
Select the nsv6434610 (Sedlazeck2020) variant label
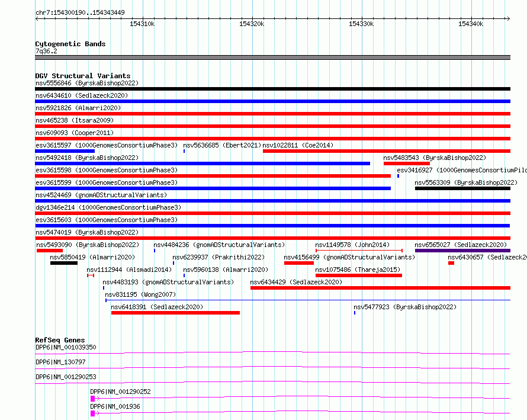[82, 95]
